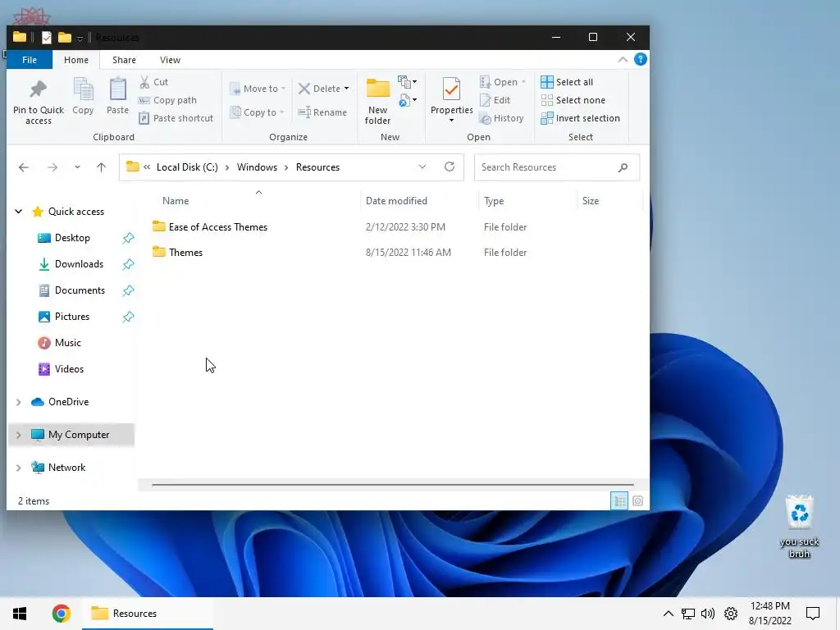Click the Delete button
The height and width of the screenshot is (630, 840).
[319, 89]
